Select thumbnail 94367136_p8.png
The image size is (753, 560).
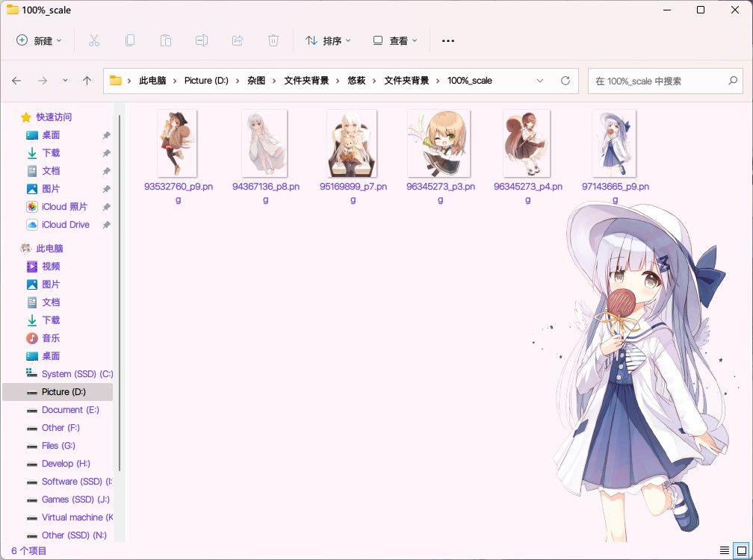pos(264,143)
